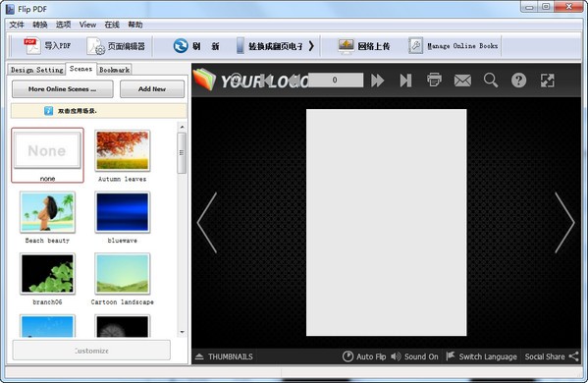Open the View menu
The image size is (588, 383).
click(x=87, y=25)
